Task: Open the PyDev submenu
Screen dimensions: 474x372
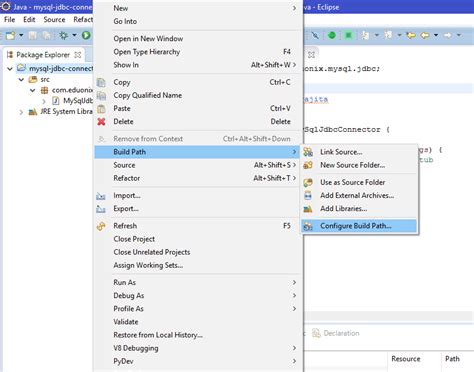Action: pyautogui.click(x=197, y=361)
